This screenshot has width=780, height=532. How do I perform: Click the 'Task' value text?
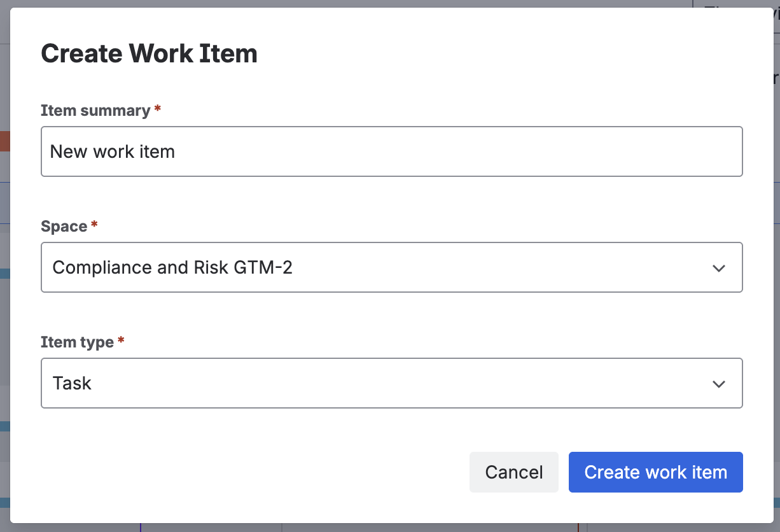point(72,383)
